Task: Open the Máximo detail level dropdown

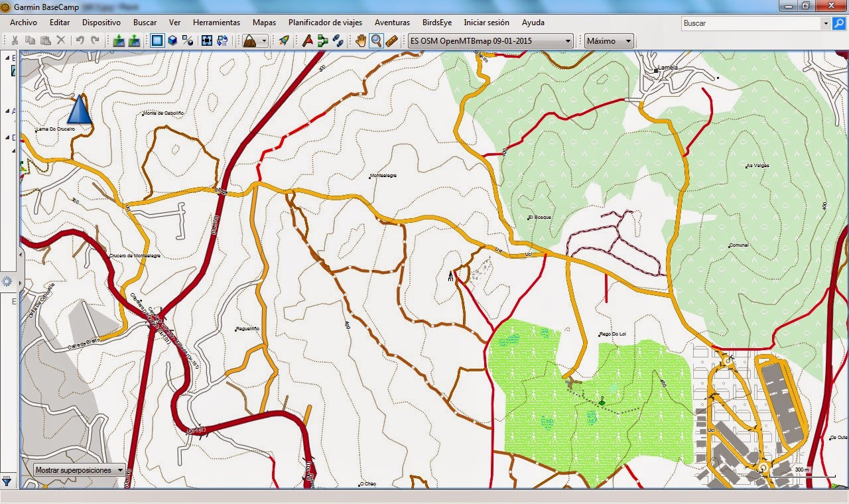Action: point(609,41)
